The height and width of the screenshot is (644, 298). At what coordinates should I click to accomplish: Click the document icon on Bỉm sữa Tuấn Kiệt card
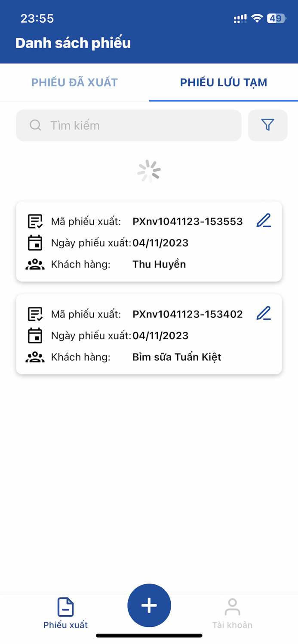(x=35, y=313)
